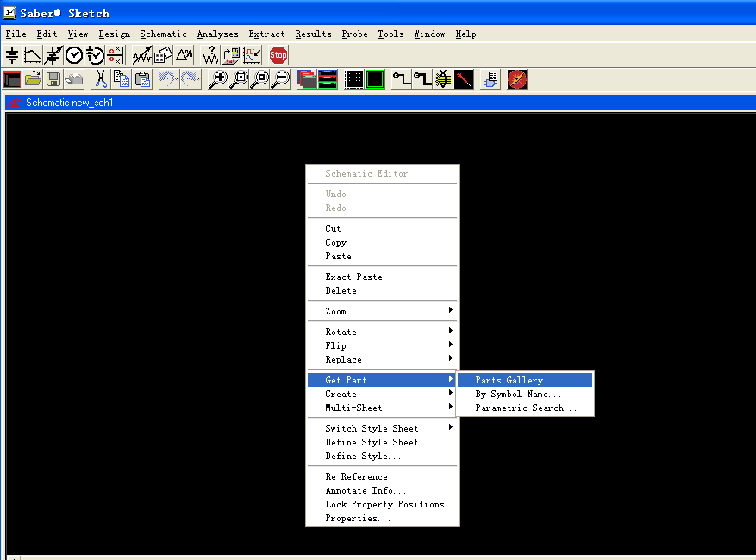
Task: Open the Design menu
Action: [115, 34]
